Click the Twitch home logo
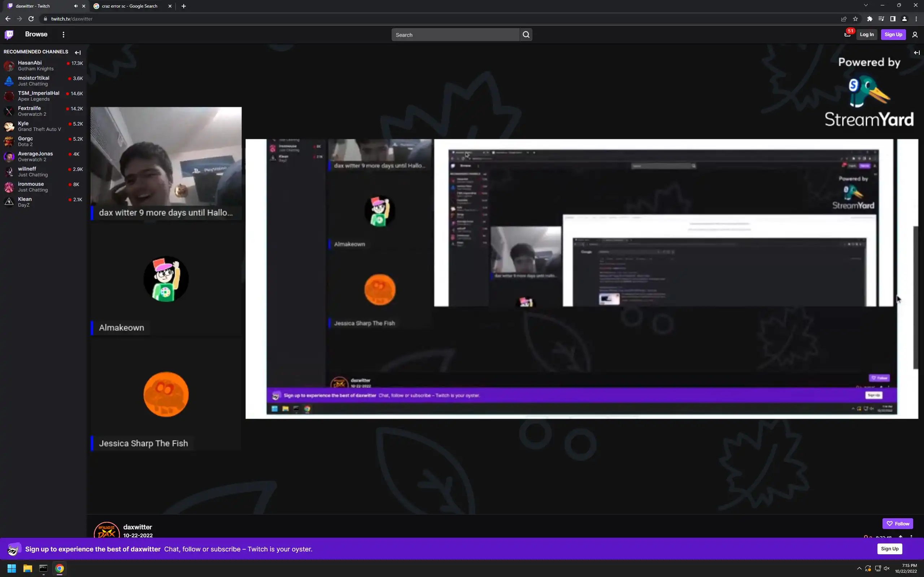Viewport: 924px width, 577px height. coord(9,35)
